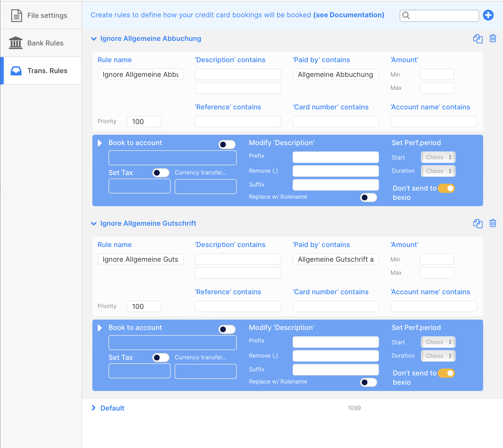The height and width of the screenshot is (448, 503).
Task: Disable Don't send to bexio for Abbuchung
Action: 446,188
